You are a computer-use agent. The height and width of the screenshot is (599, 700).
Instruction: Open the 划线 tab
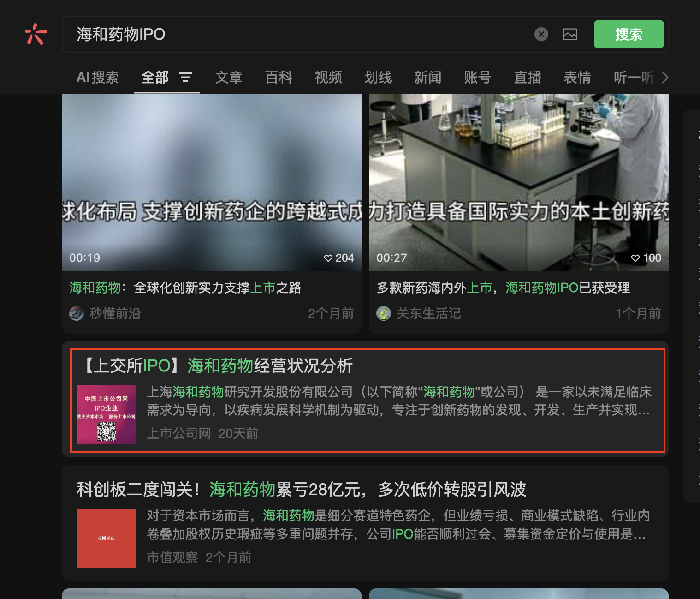tap(378, 77)
